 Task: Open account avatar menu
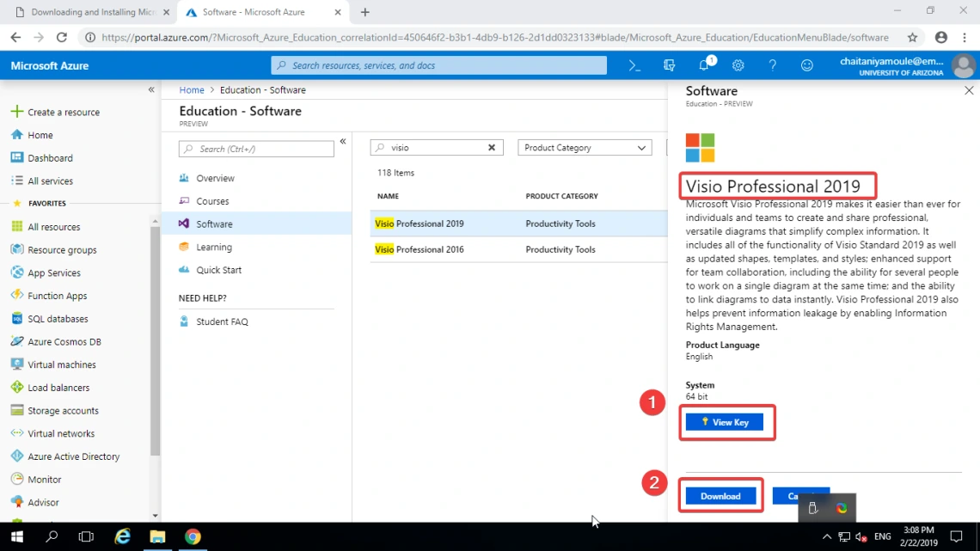(963, 65)
